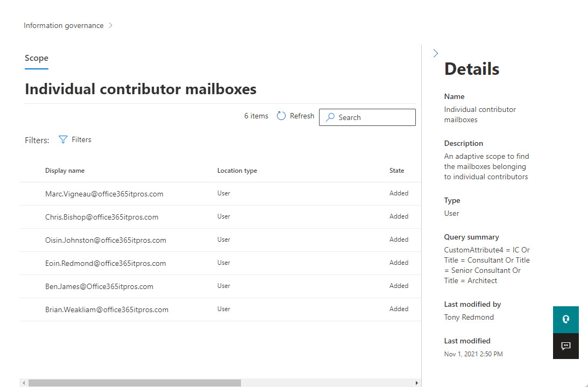
Task: Click the Refresh circular arrow icon
Action: coord(281,115)
